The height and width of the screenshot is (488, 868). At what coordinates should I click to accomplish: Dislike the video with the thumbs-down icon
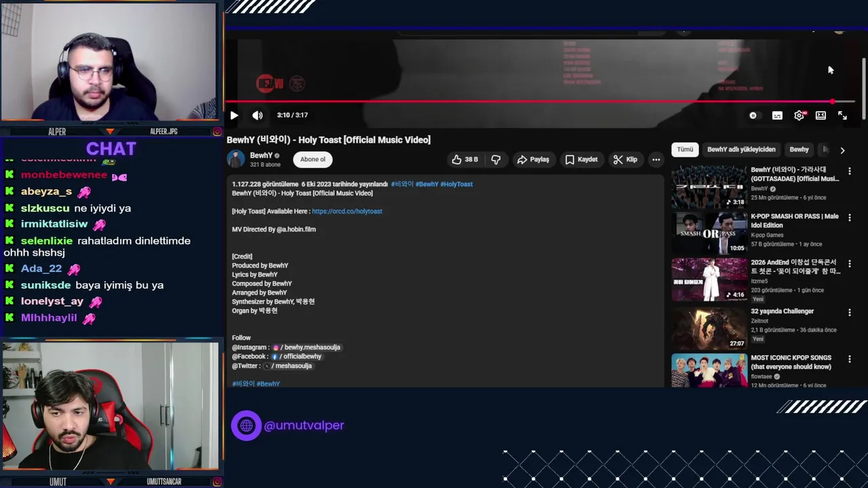pyautogui.click(x=496, y=159)
